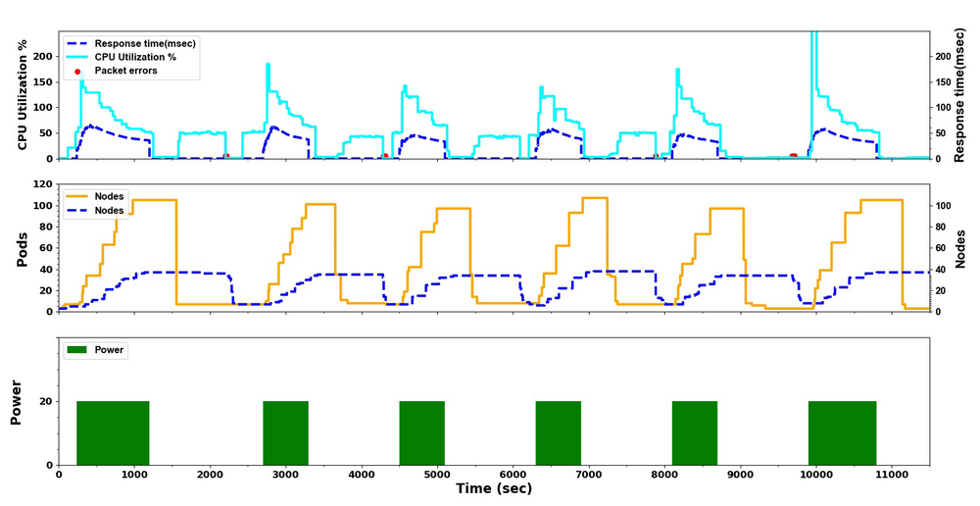Select the first green power bar
Viewport: 980px width, 506px height.
(x=113, y=432)
